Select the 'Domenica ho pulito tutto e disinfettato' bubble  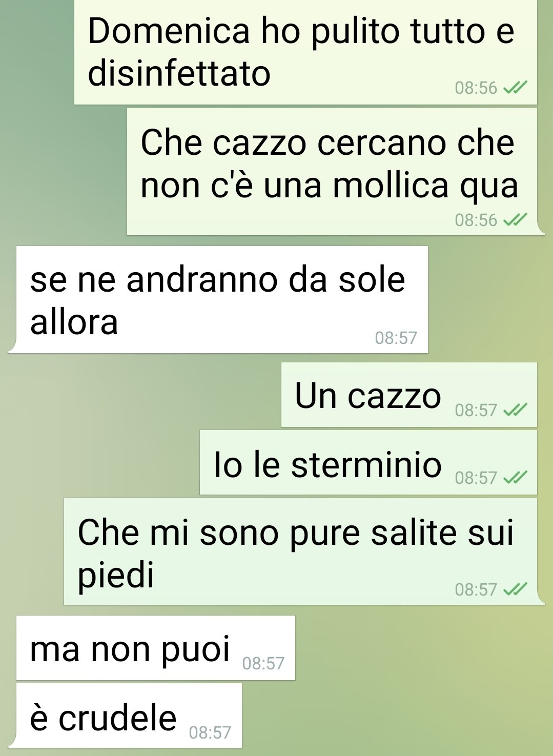pos(305,52)
